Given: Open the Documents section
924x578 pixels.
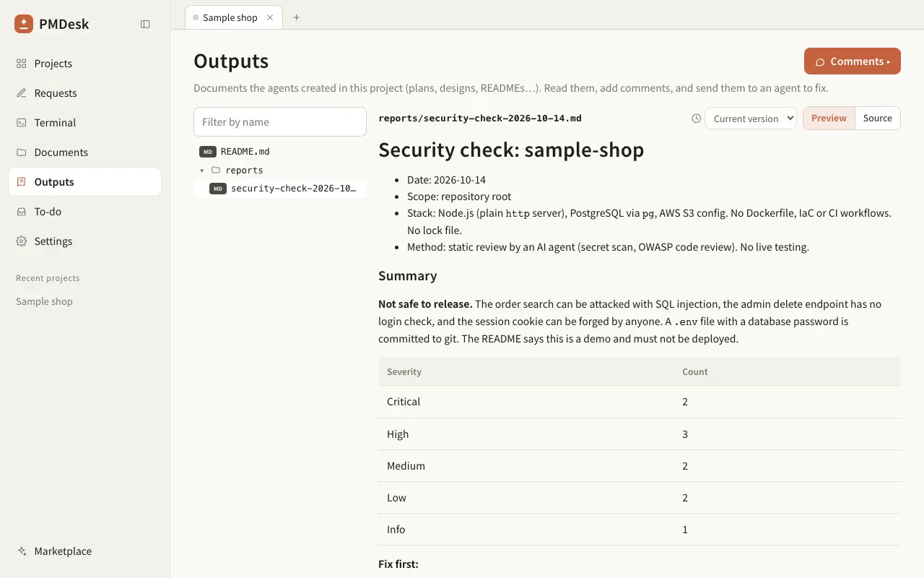Looking at the screenshot, I should [84, 152].
